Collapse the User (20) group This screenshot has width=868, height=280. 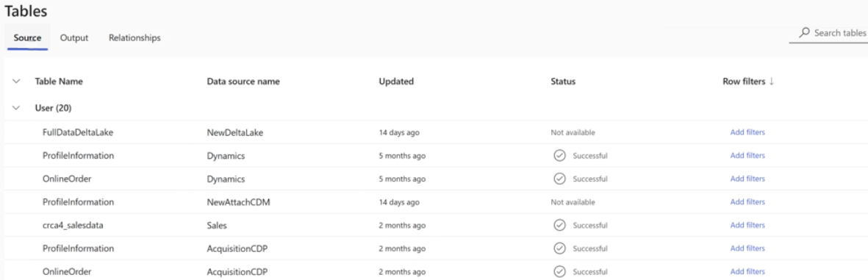[17, 108]
